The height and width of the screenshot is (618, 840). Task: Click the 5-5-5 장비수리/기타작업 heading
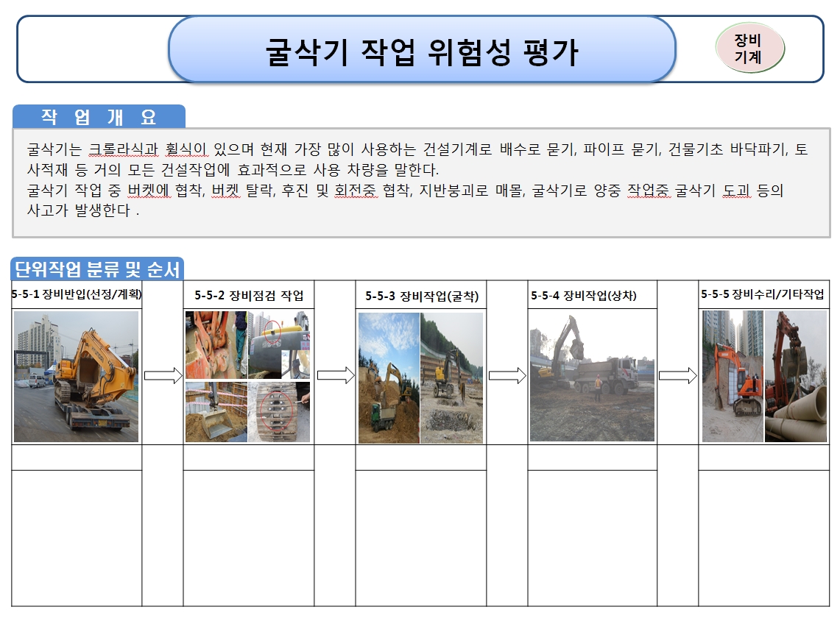[x=762, y=294]
